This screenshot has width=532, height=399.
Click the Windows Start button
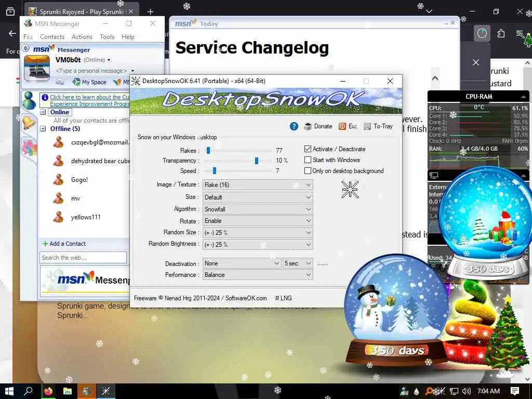pos(9,391)
